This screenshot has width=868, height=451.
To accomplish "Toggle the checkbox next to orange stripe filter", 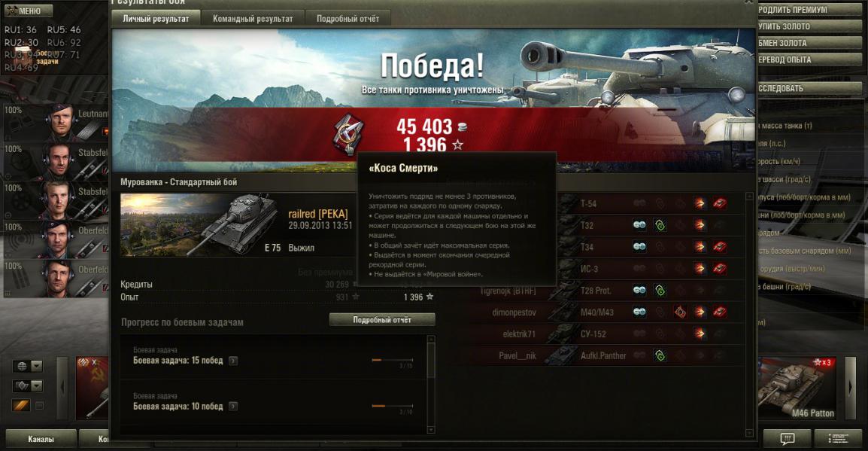I will coord(39,406).
